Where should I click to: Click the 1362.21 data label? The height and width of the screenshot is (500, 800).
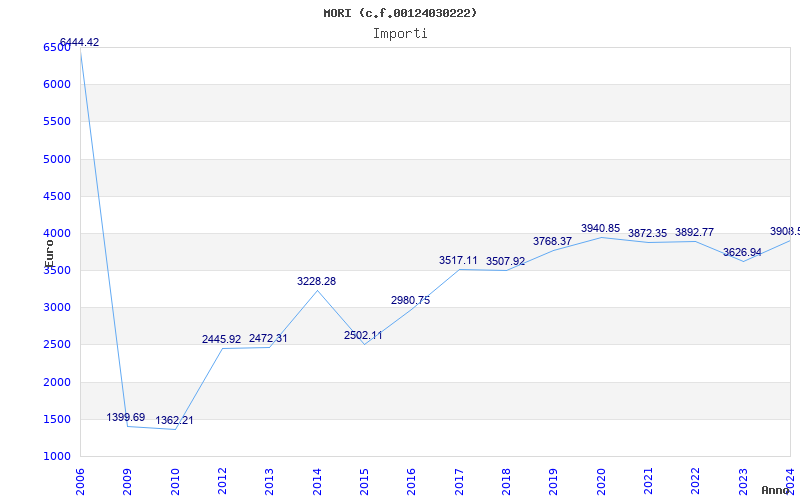(174, 420)
